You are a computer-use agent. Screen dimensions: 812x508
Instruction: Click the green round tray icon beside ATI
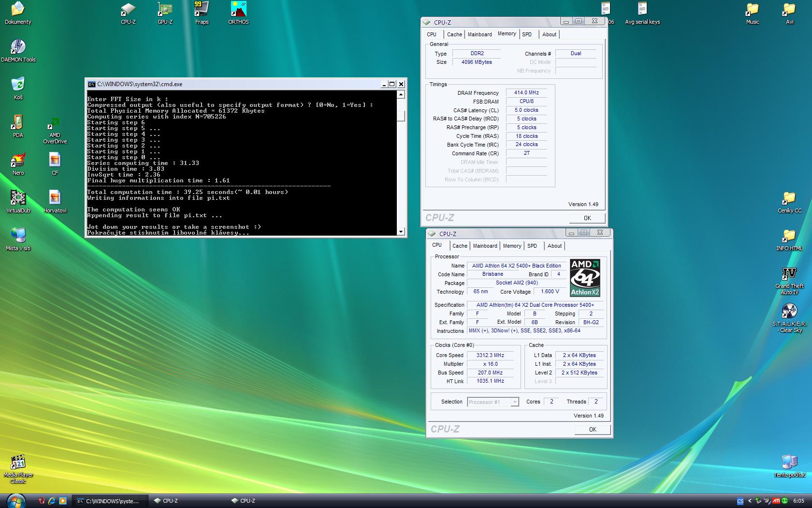(x=784, y=501)
